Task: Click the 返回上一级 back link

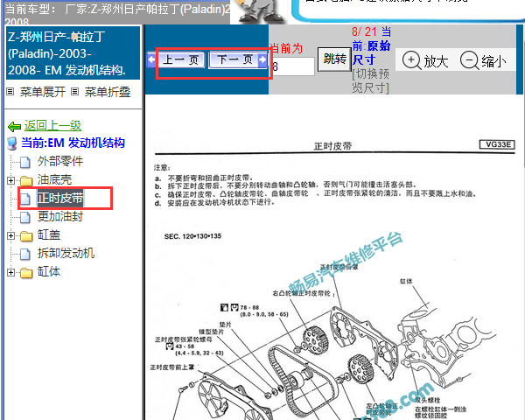Action: coord(52,126)
